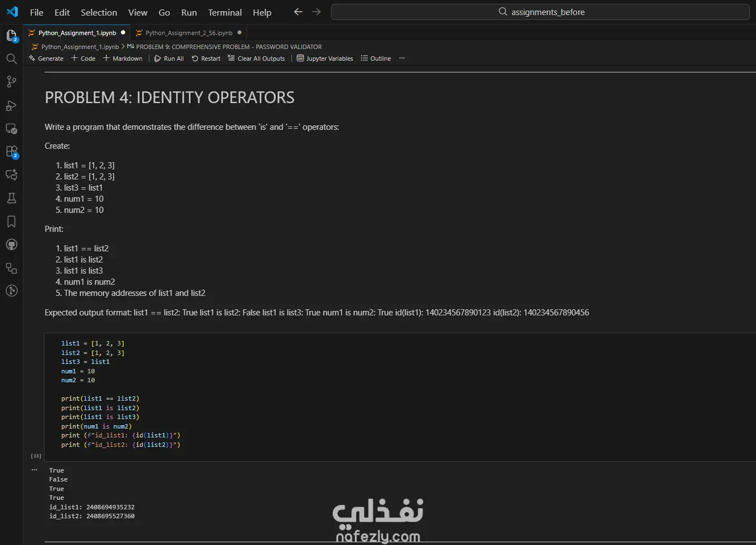This screenshot has width=756, height=545.
Task: Click the output line 'False'
Action: click(58, 479)
